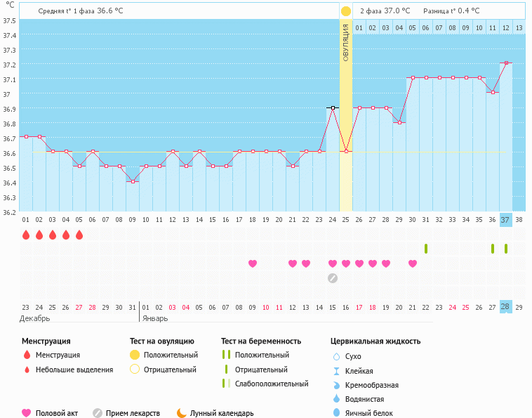Screen dimensions: 532x418
Task: Click the Прием лекарств legend icon
Action: tap(98, 413)
